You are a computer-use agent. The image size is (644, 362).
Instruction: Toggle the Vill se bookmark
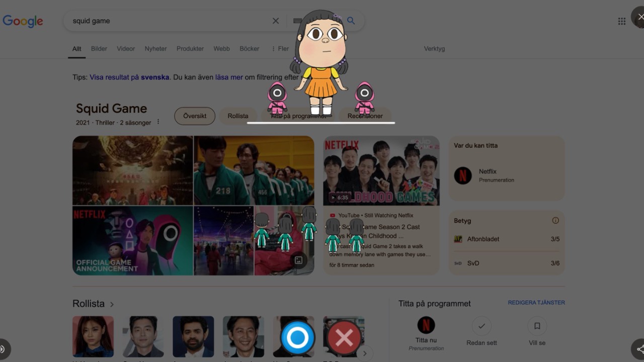(x=536, y=326)
